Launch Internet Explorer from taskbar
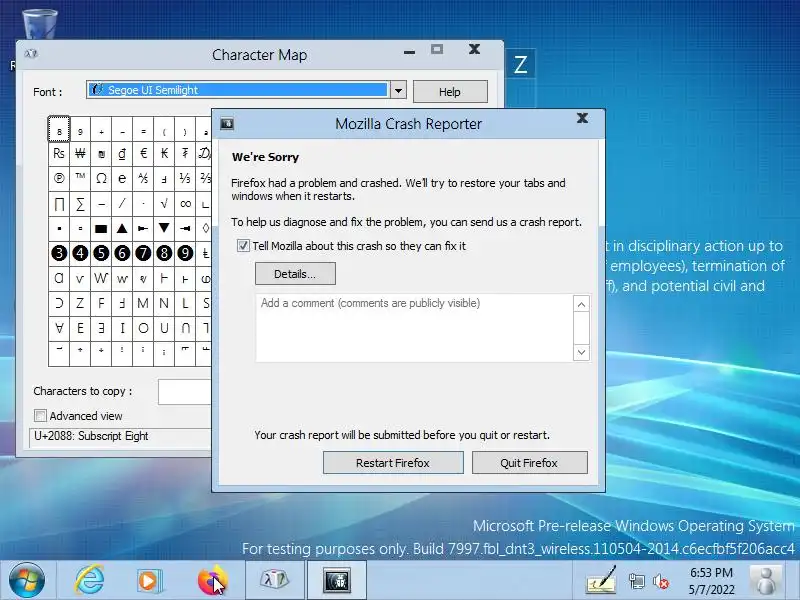Screen dimensions: 800x600 click(90, 580)
